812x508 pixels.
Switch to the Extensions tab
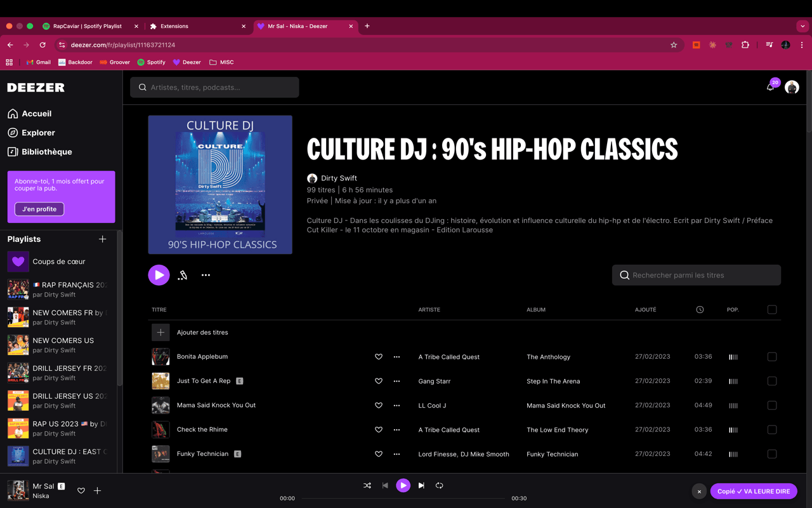point(198,26)
